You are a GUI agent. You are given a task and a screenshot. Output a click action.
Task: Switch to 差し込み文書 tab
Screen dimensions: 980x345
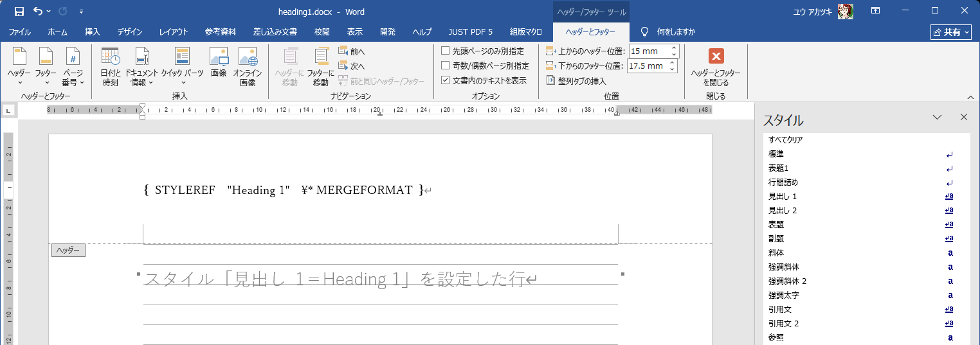point(275,31)
